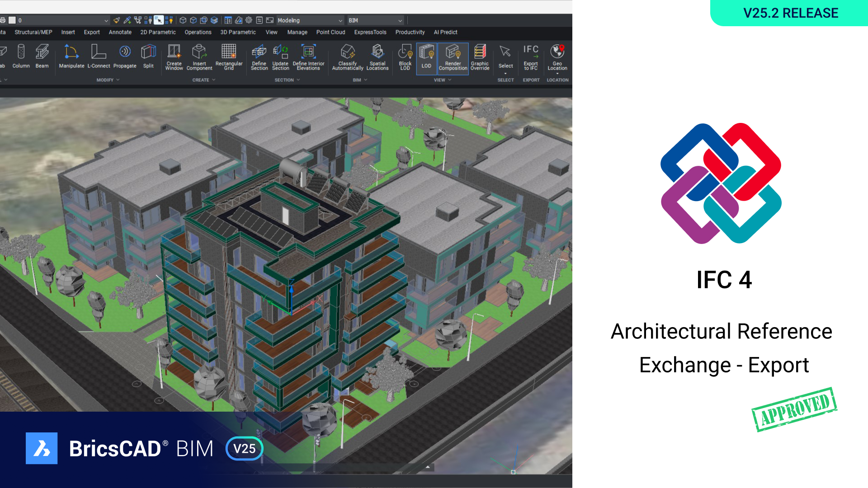This screenshot has height=488, width=868.
Task: Activate the L-Connect tool
Action: 99,56
